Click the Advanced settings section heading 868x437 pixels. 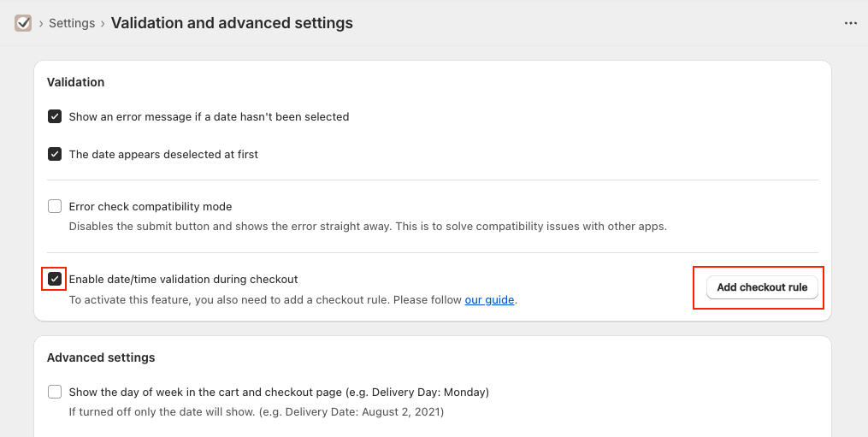101,357
